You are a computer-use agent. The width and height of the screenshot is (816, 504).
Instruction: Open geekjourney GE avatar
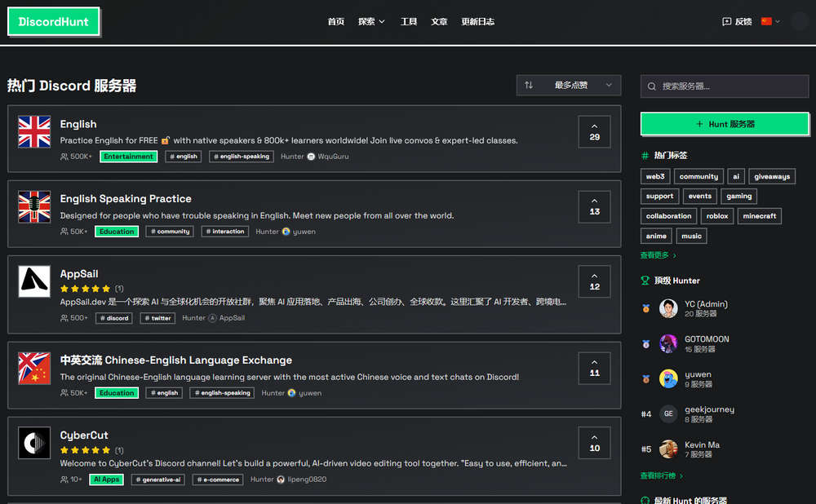tap(668, 414)
